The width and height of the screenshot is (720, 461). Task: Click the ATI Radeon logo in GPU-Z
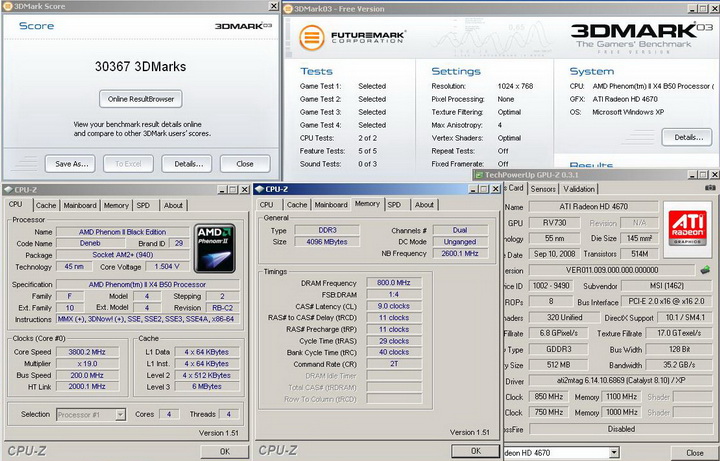[687, 228]
